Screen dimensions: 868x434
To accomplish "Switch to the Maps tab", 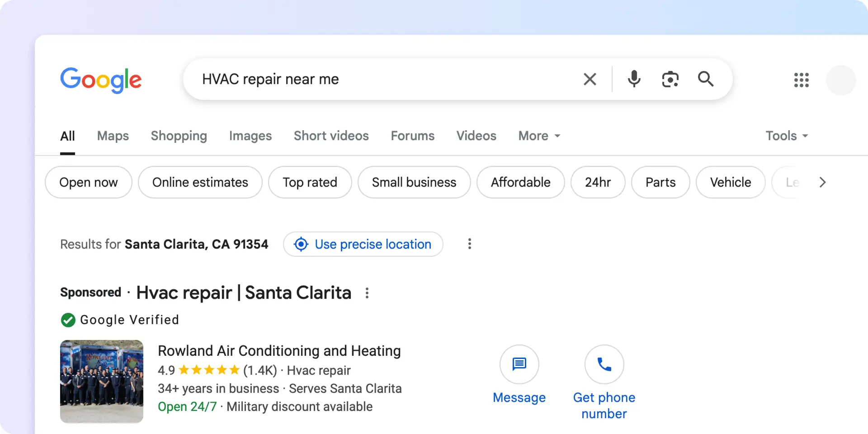I will (113, 136).
